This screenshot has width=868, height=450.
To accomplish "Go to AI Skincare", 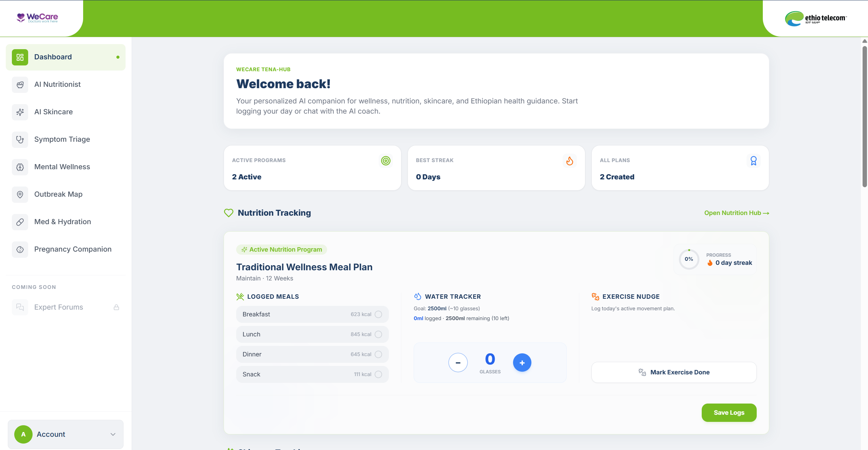I will tap(65, 112).
